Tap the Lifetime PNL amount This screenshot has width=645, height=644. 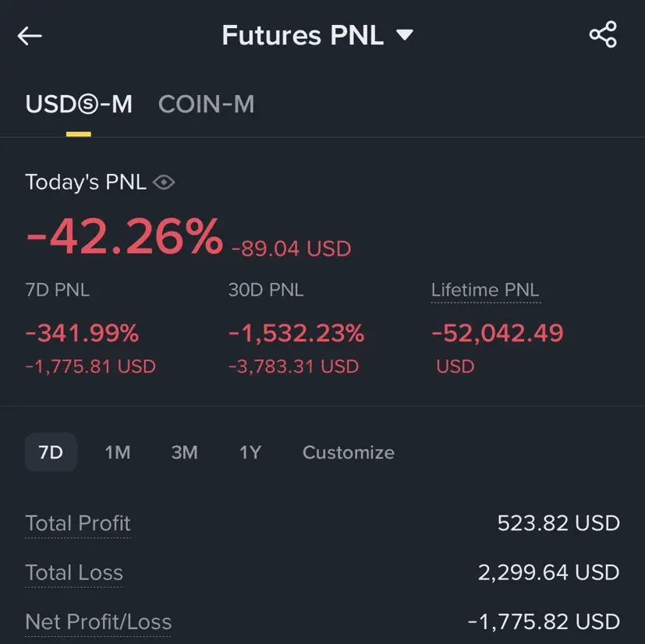click(x=498, y=334)
